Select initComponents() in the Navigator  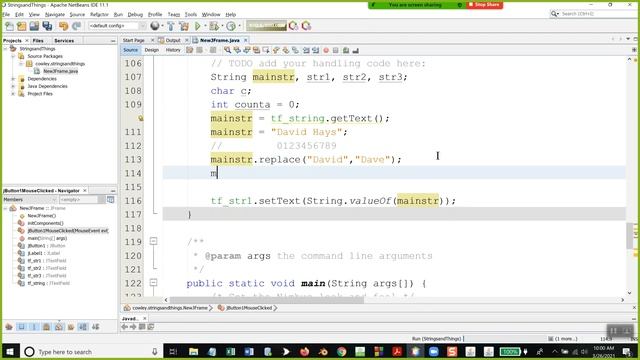coord(45,223)
